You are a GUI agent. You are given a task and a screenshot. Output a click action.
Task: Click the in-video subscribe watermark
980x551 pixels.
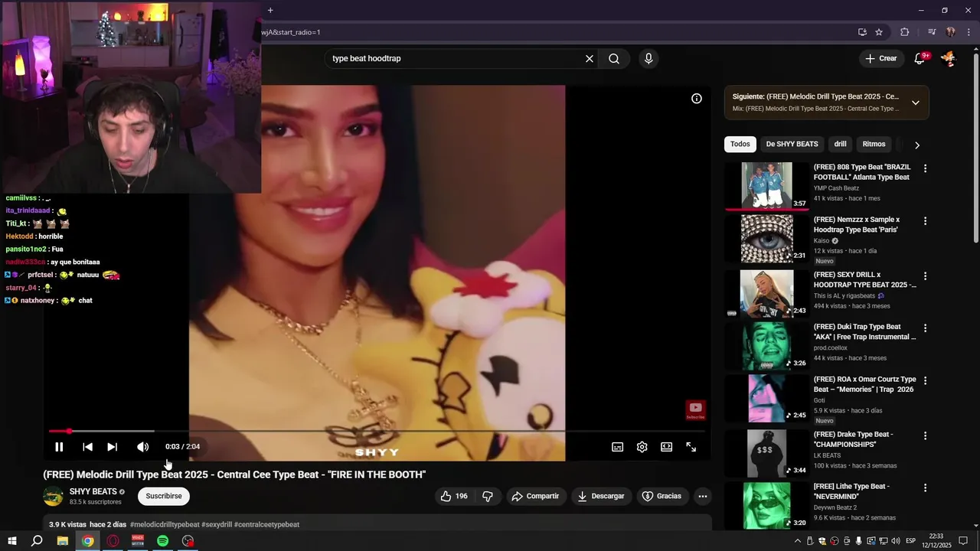click(695, 410)
